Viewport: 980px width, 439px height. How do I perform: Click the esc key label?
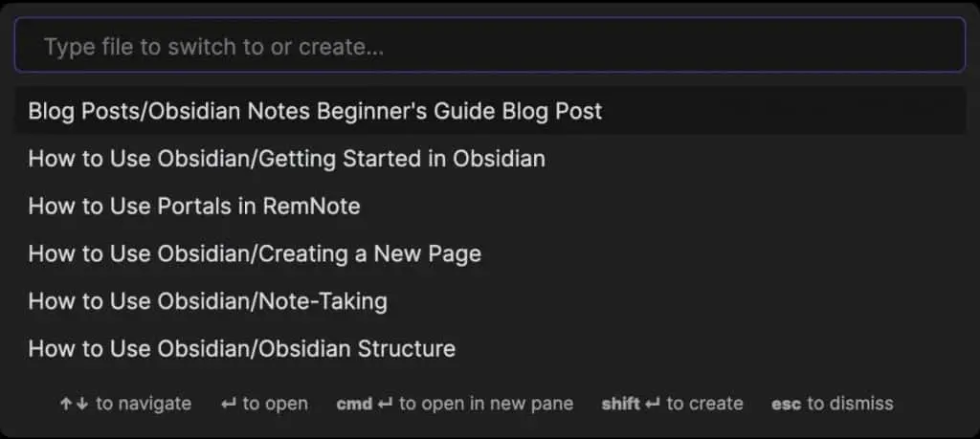787,404
